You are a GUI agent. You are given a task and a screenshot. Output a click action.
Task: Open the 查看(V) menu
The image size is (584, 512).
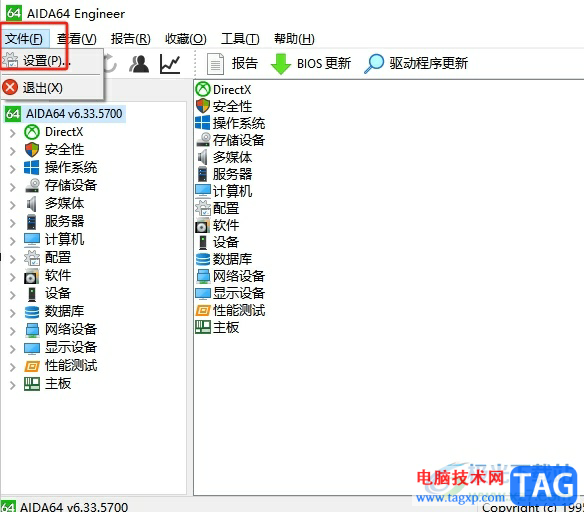click(77, 39)
